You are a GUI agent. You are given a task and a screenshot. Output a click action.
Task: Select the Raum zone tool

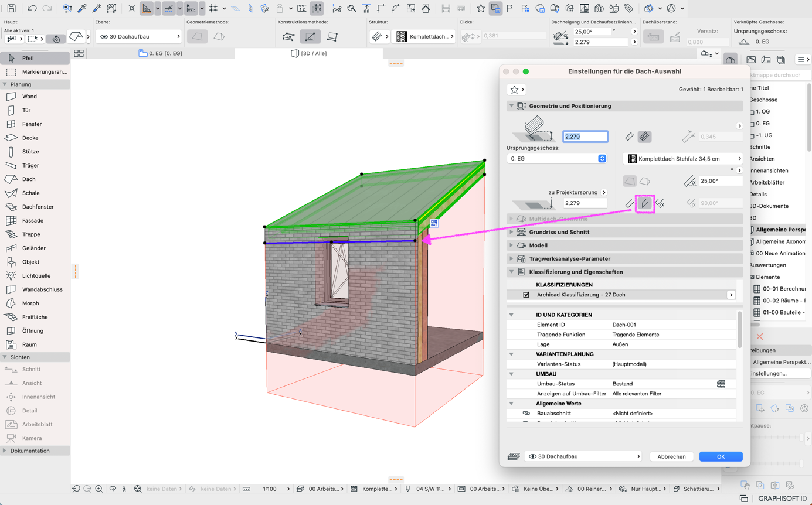pos(35,344)
